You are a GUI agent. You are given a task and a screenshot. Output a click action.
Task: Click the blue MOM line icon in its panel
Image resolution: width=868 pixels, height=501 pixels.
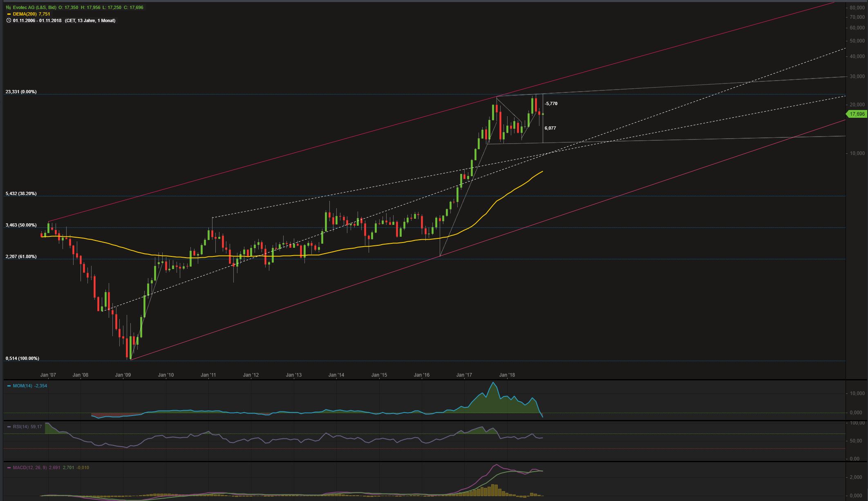[9, 385]
